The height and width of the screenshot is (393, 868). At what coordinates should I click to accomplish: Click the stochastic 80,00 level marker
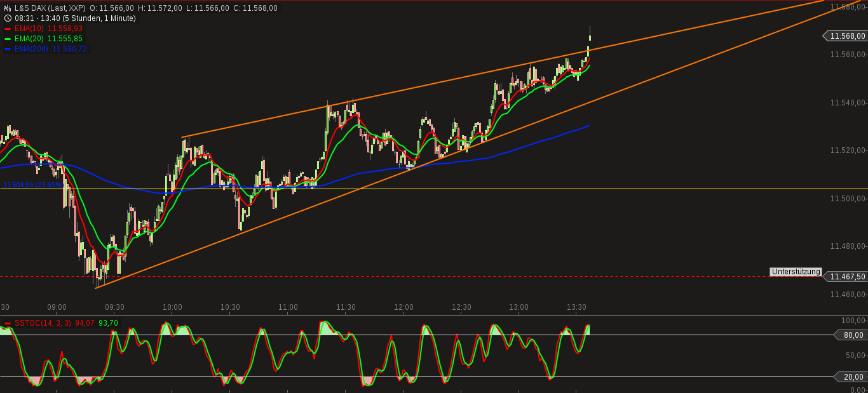(850, 335)
